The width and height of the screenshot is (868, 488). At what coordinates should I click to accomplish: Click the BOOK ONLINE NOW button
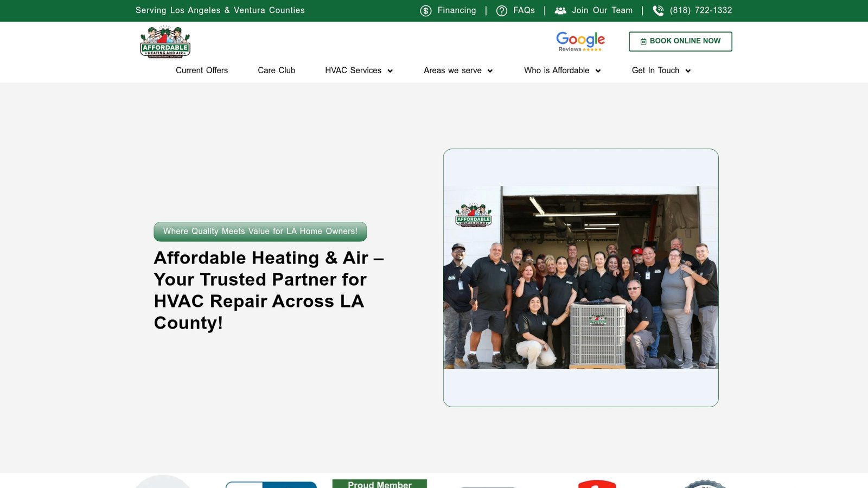tap(680, 41)
